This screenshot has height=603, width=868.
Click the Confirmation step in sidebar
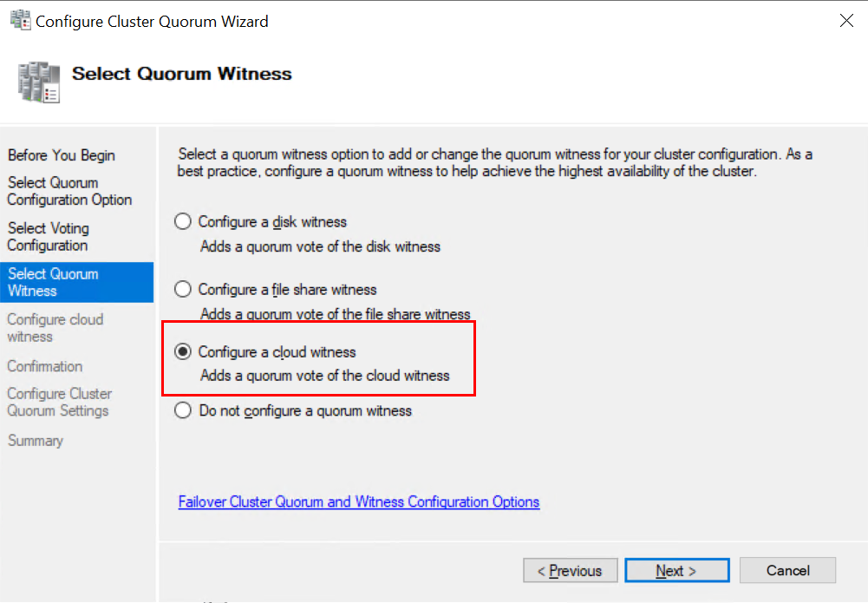pyautogui.click(x=45, y=366)
